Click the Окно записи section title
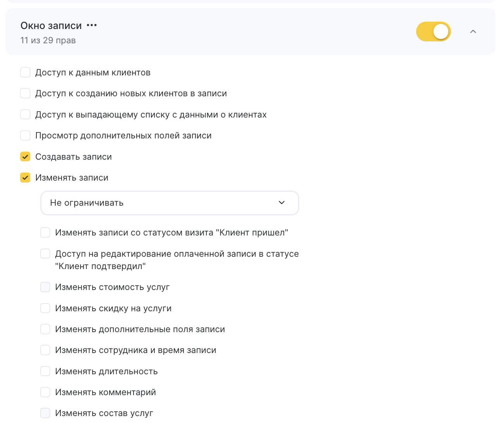This screenshot has width=504, height=423. (x=51, y=26)
